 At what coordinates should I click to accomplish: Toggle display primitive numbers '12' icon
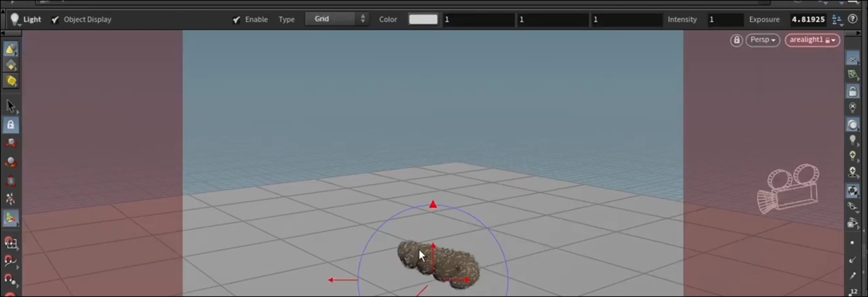pyautogui.click(x=853, y=290)
